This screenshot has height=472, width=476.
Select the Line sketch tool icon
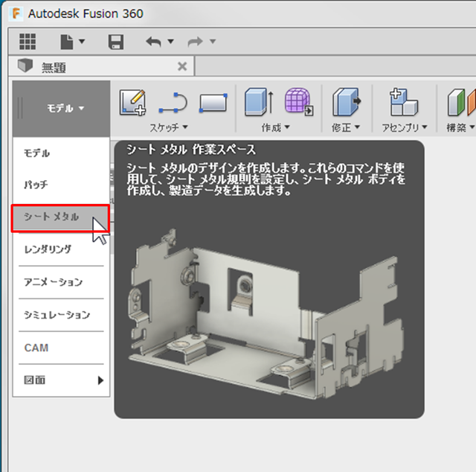point(173,103)
